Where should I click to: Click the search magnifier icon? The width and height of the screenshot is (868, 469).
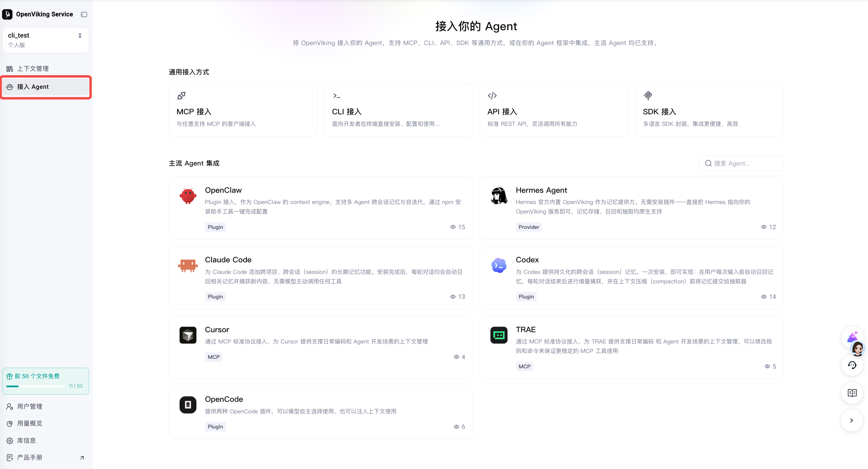pyautogui.click(x=708, y=163)
